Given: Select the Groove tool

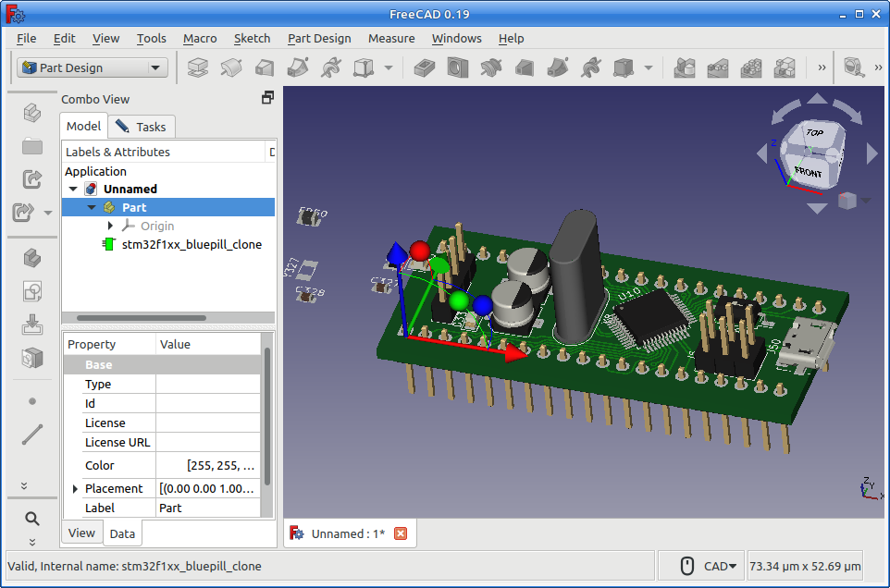Looking at the screenshot, I should (491, 68).
